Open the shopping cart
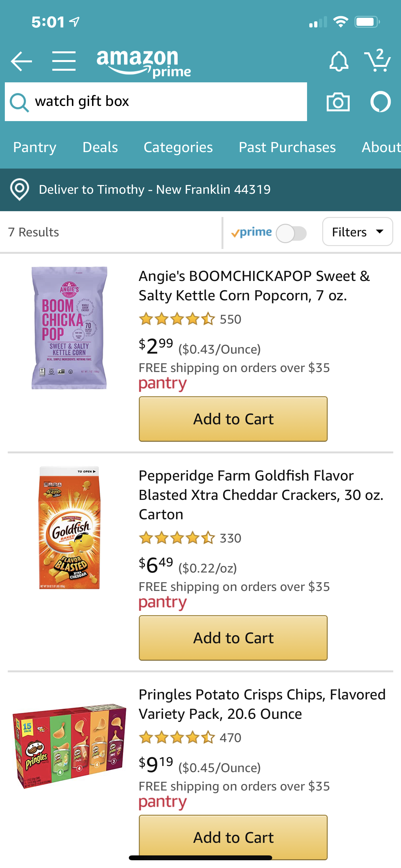The height and width of the screenshot is (868, 401). point(377,61)
